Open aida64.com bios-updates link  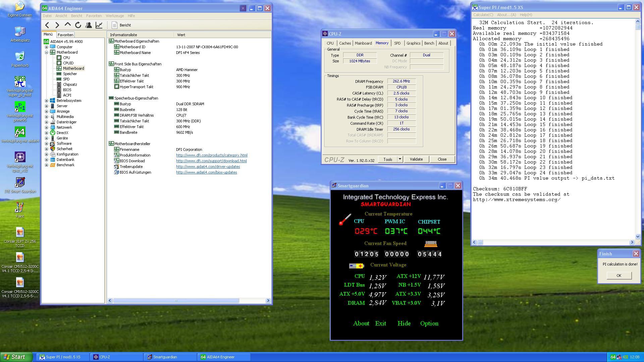[x=207, y=172]
